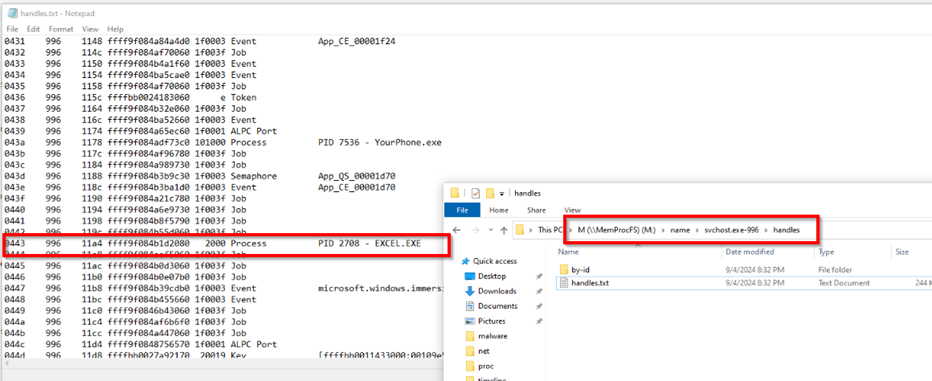Viewport: 932px width, 381px height.
Task: Click the Properties icon in quick access toolbar
Action: click(476, 193)
